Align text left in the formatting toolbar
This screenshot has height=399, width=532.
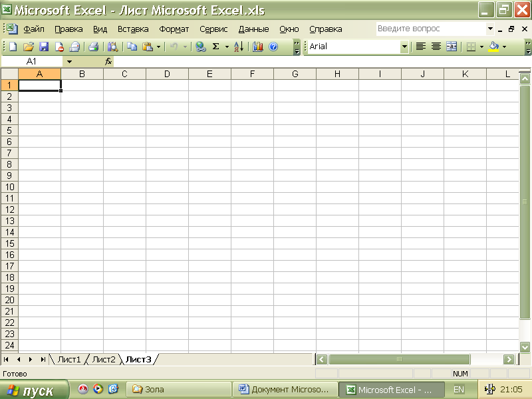[x=421, y=47]
